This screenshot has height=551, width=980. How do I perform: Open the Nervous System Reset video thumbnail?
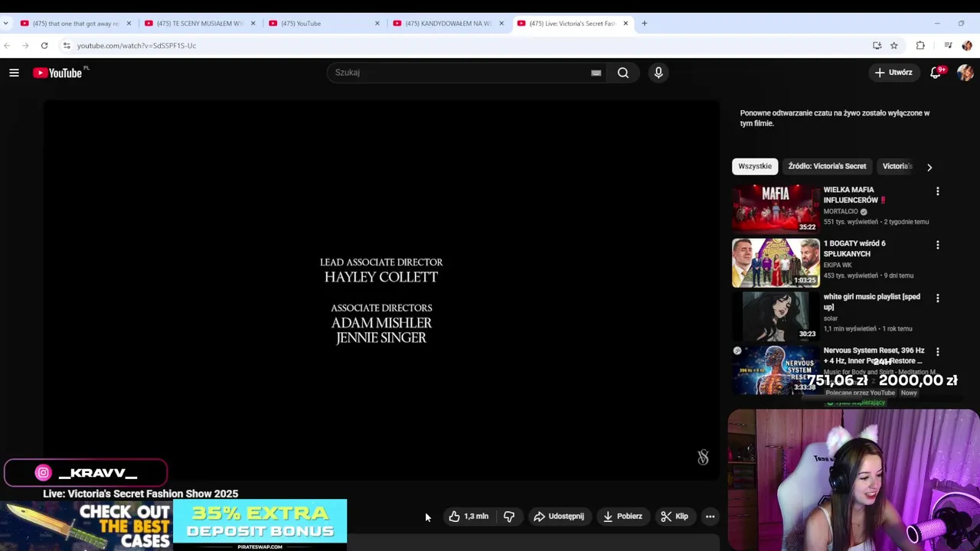(776, 369)
